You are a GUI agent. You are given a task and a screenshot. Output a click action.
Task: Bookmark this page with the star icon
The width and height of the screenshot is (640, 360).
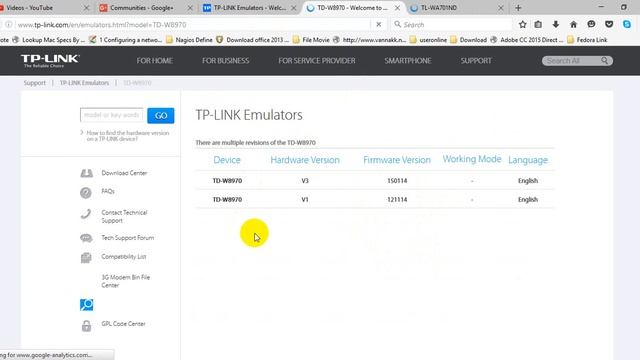tap(522, 24)
